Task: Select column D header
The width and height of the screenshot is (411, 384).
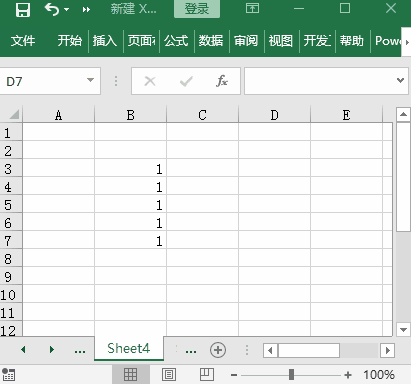Action: 274,115
